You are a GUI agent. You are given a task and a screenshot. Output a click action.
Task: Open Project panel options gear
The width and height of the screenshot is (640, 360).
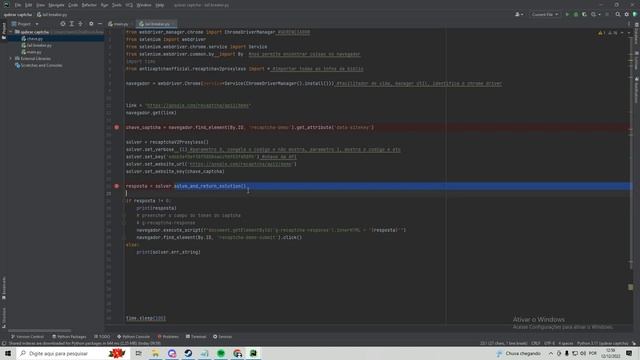tap(91, 24)
